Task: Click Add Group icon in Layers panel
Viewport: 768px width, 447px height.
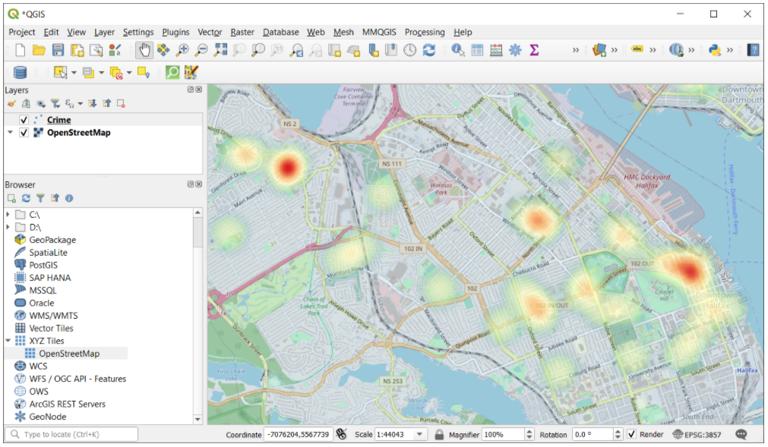Action: click(x=26, y=104)
